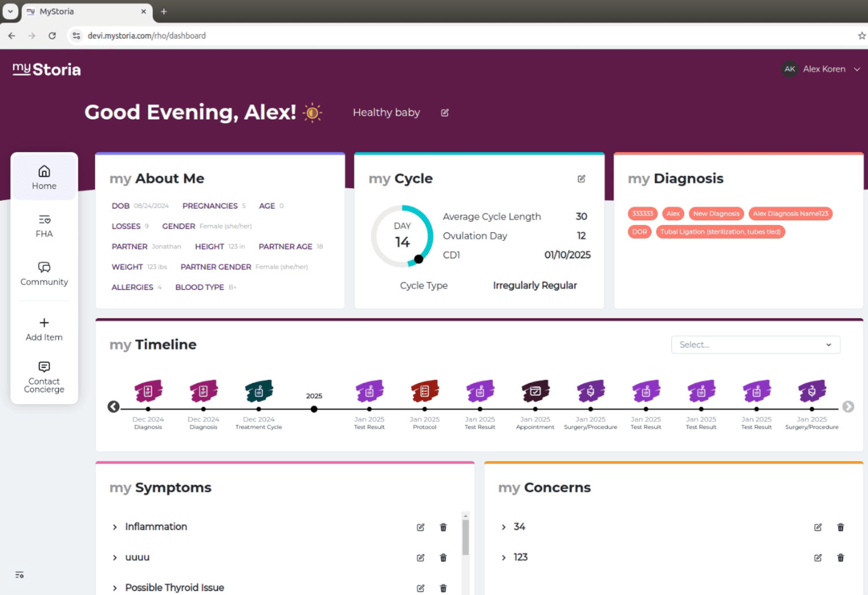
Task: Expand the Possible Thyroid Issue row
Action: pyautogui.click(x=115, y=588)
